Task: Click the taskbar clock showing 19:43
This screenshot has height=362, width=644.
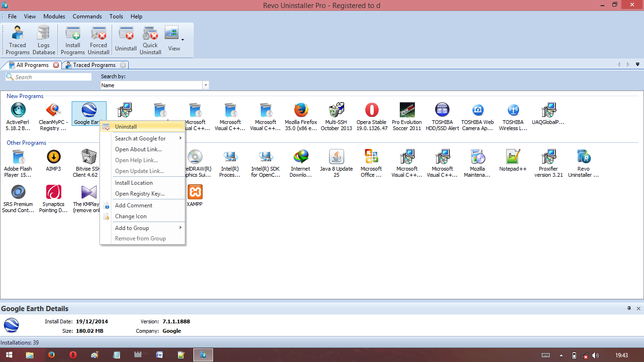Action: point(622,355)
